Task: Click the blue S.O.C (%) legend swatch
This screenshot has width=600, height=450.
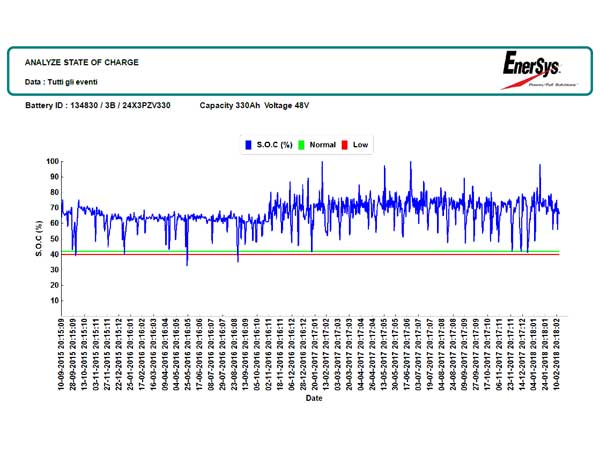Action: point(246,145)
